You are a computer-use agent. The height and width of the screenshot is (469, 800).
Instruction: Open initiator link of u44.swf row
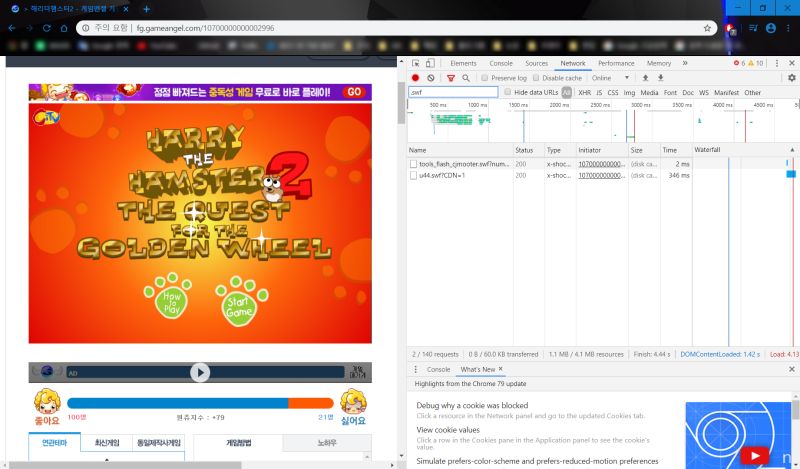(x=601, y=175)
